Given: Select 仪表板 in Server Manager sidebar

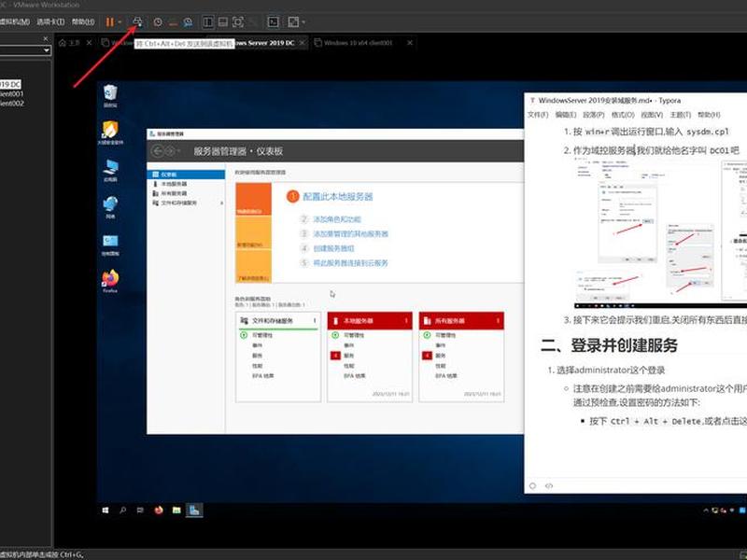Looking at the screenshot, I should pyautogui.click(x=186, y=175).
